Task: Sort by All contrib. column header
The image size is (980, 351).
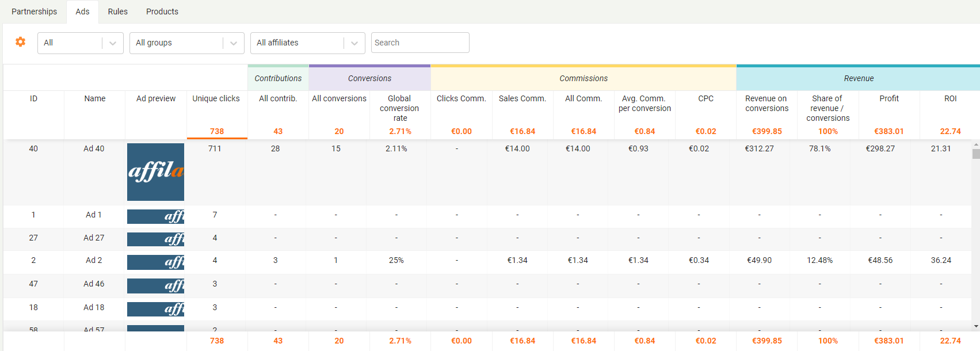Action: coord(278,98)
